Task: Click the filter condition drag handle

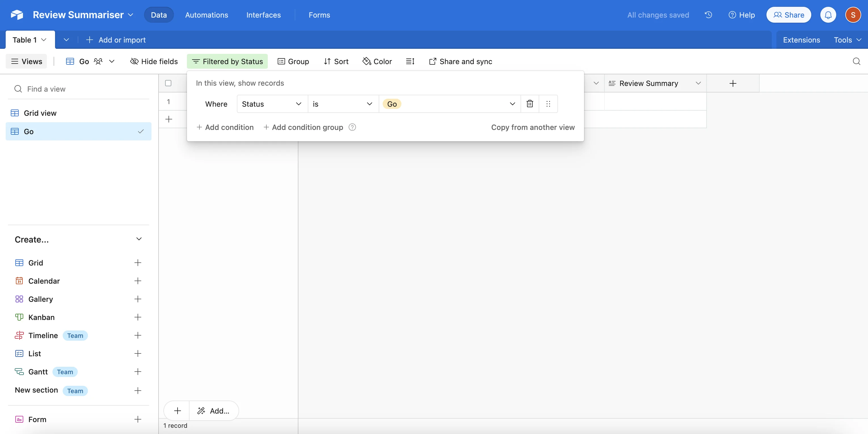Action: pos(548,104)
